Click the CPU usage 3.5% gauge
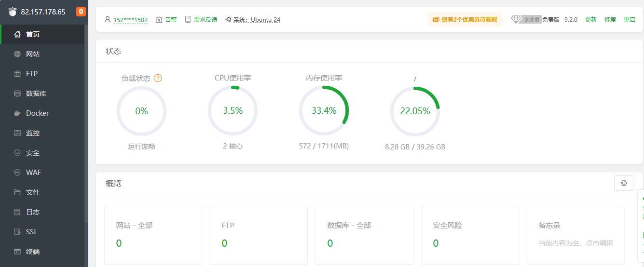644x267 pixels. (233, 111)
